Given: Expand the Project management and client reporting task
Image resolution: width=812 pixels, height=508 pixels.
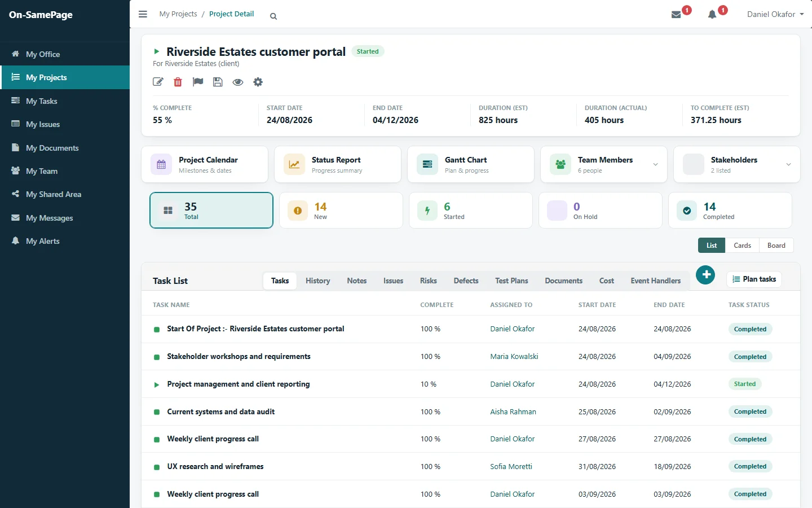Looking at the screenshot, I should [157, 385].
